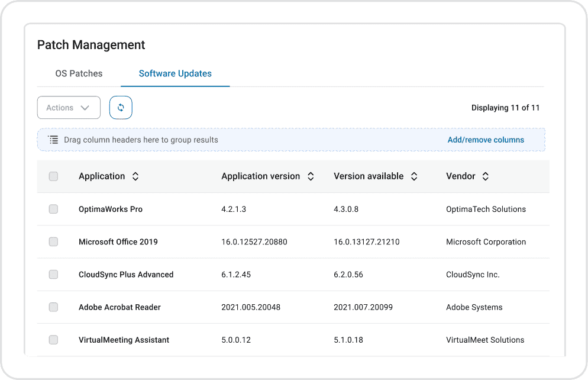
Task: Click Microsoft Corporation vendor cell
Action: point(486,241)
